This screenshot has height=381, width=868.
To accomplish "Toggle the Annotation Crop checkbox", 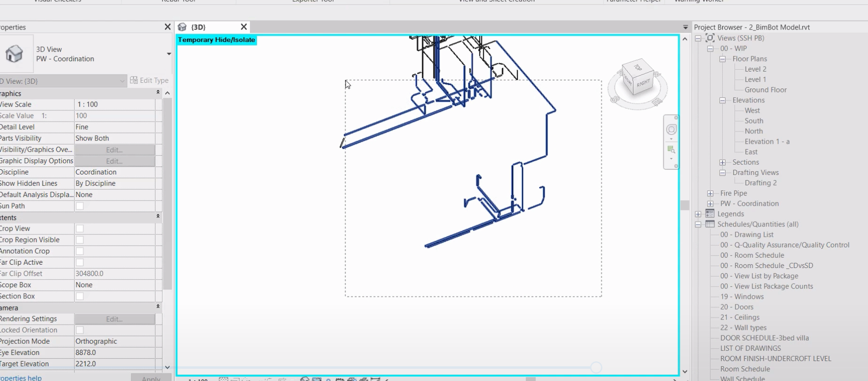I will pos(79,251).
